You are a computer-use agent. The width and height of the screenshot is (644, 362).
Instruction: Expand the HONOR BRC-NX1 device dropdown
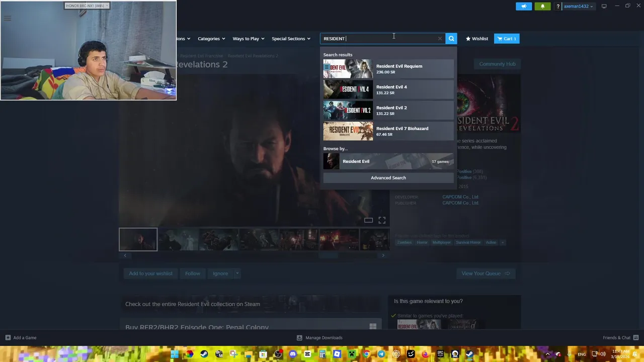point(87,6)
